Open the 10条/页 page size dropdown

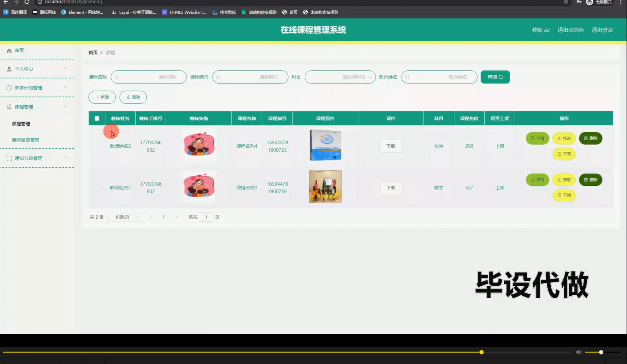click(x=124, y=217)
